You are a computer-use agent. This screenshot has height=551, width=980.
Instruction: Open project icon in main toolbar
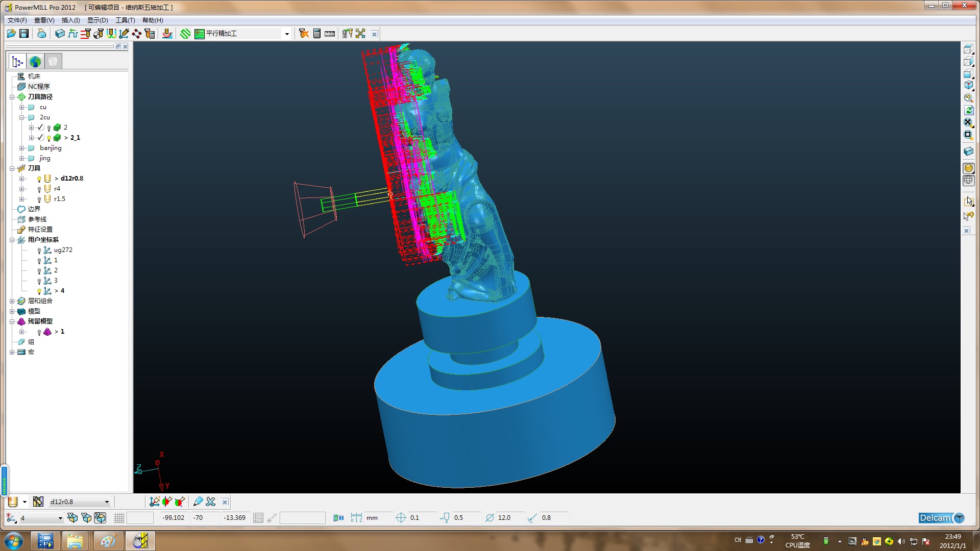[x=11, y=34]
